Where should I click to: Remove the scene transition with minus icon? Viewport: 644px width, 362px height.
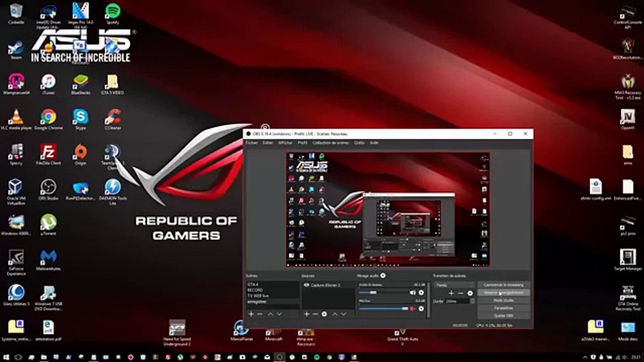click(x=460, y=293)
